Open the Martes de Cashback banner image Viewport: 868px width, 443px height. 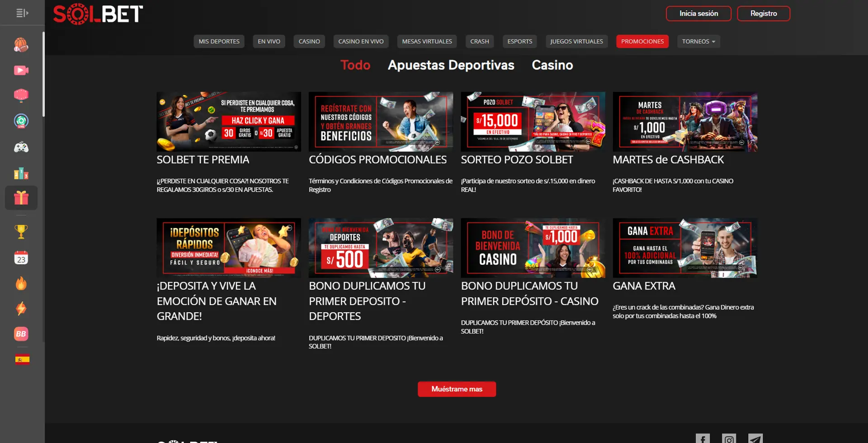685,122
